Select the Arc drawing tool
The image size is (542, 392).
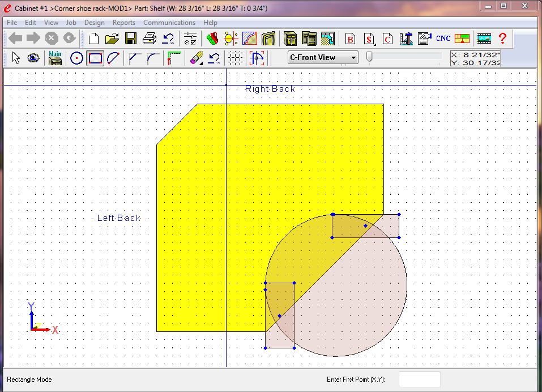113,58
